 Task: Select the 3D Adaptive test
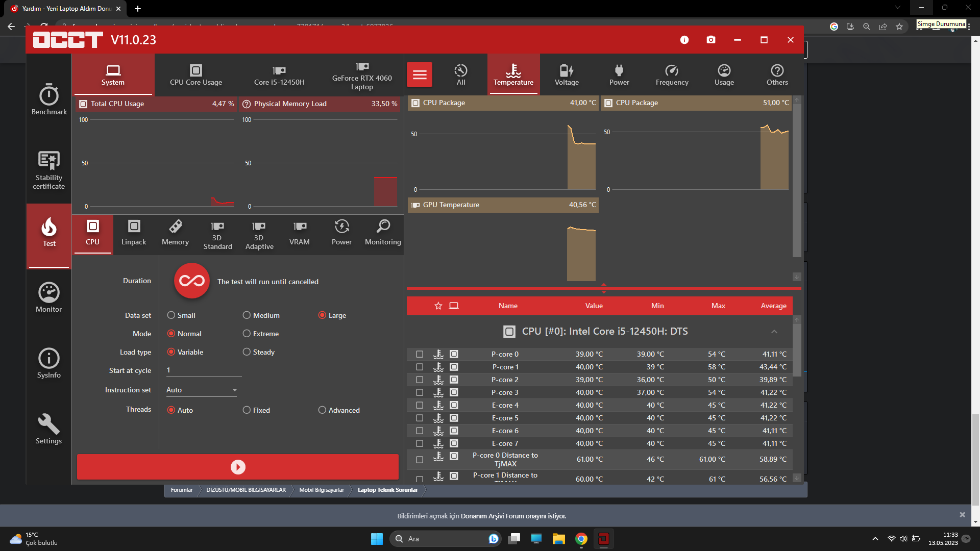pyautogui.click(x=259, y=235)
